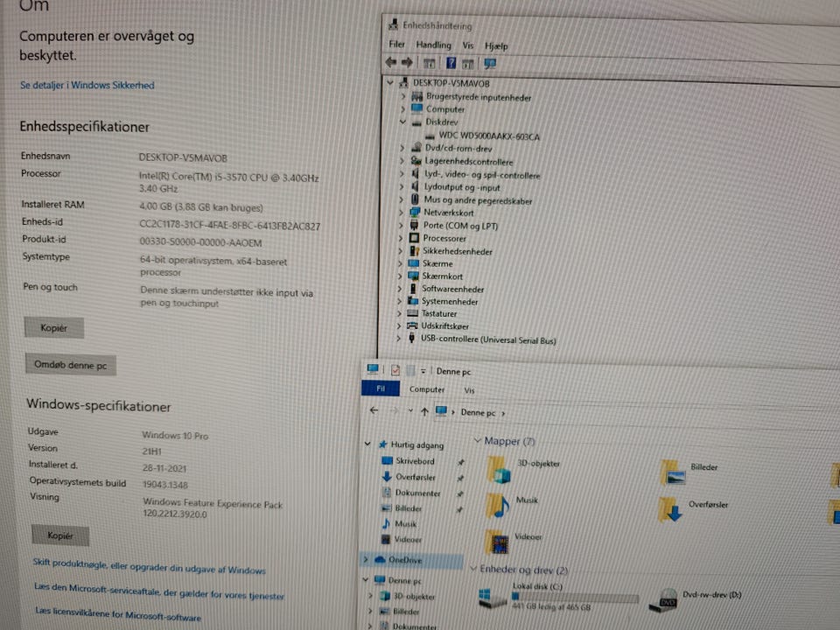Select WDC WD5000AAKX-603CA disk drive
This screenshot has height=630, width=840.
click(489, 136)
